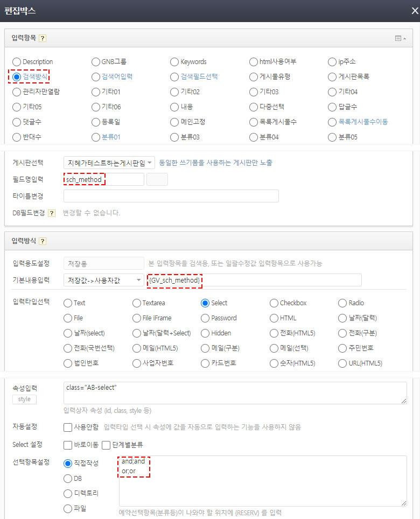Click the help icon beside DB필드변경
The height and width of the screenshot is (519, 420).
coord(52,213)
